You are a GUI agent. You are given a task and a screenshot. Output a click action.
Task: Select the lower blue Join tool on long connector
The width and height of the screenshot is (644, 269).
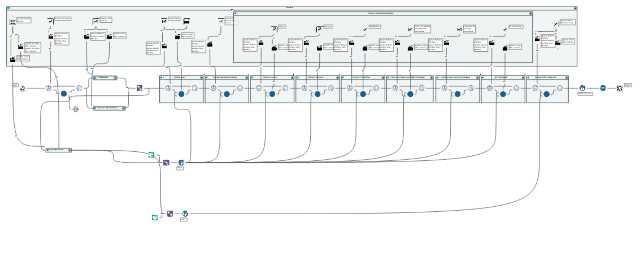pyautogui.click(x=185, y=214)
